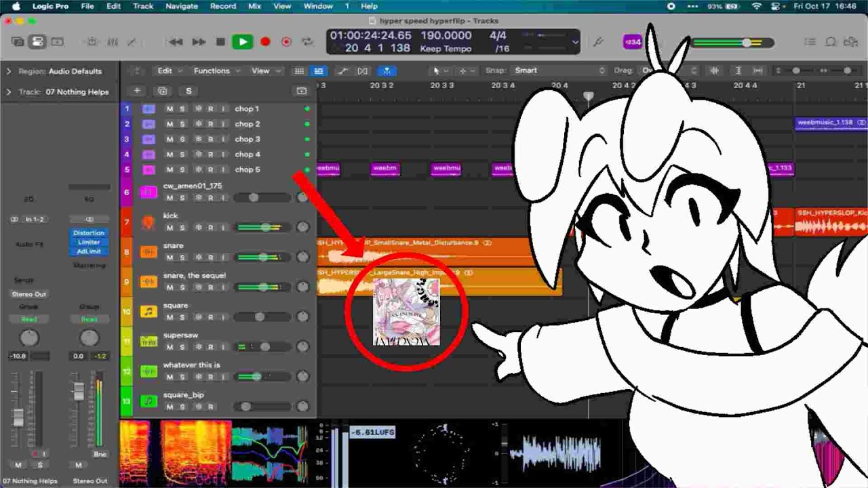The height and width of the screenshot is (488, 868).
Task: Open the Snap Smart dropdown
Action: 560,70
